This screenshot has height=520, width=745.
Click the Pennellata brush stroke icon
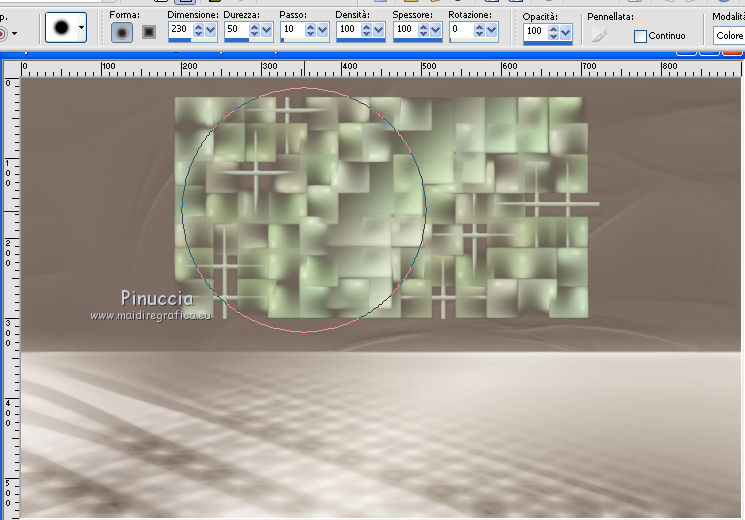coord(600,36)
